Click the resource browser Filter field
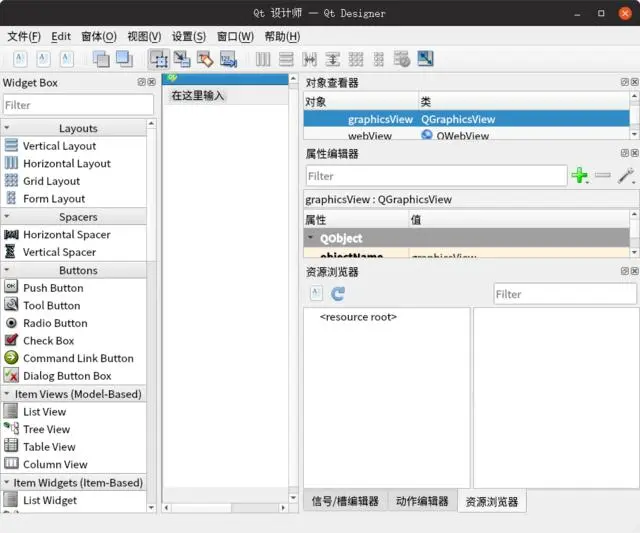Image resolution: width=640 pixels, height=533 pixels. [x=565, y=294]
